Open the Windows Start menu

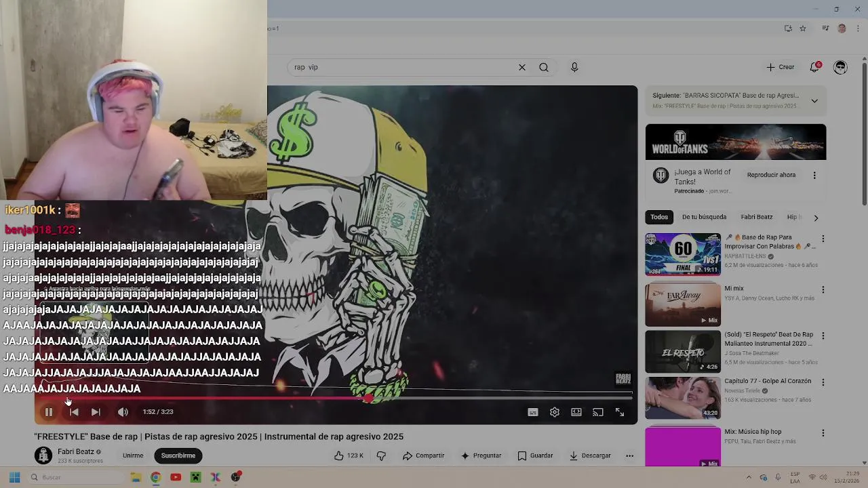point(14,477)
